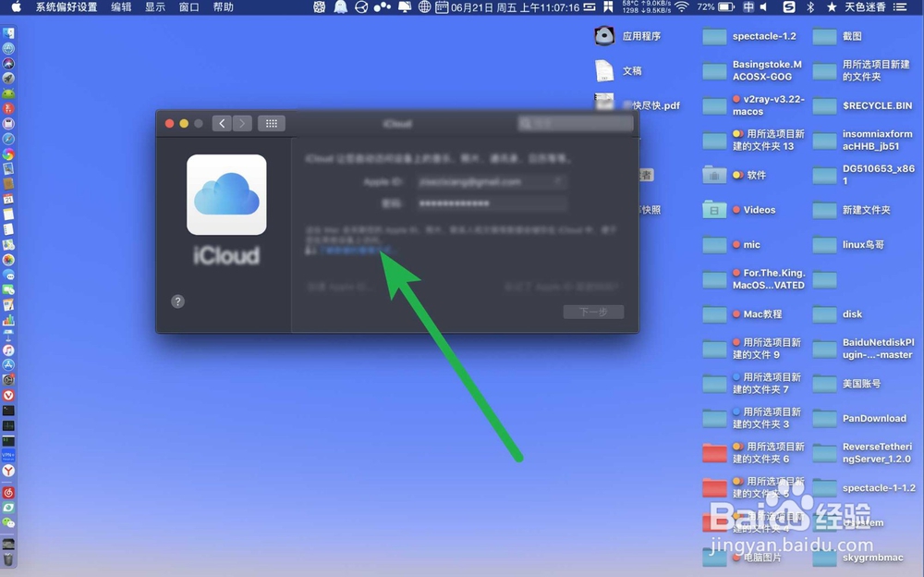
Task: Click the password field
Action: coord(492,203)
